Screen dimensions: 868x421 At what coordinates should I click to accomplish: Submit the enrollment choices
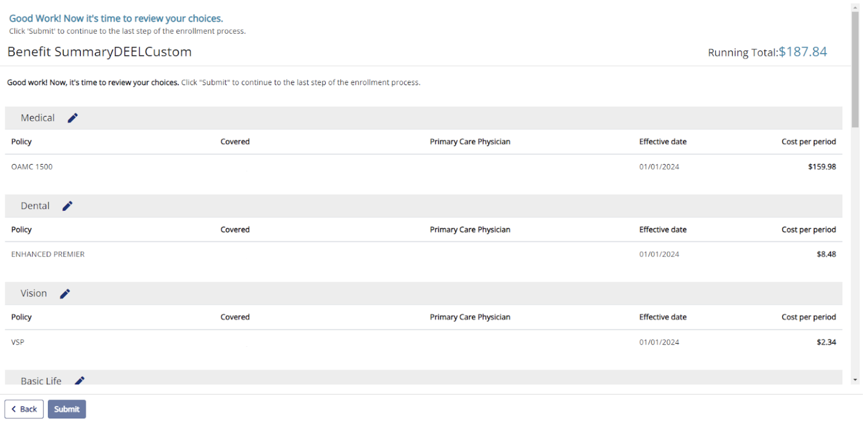67,409
